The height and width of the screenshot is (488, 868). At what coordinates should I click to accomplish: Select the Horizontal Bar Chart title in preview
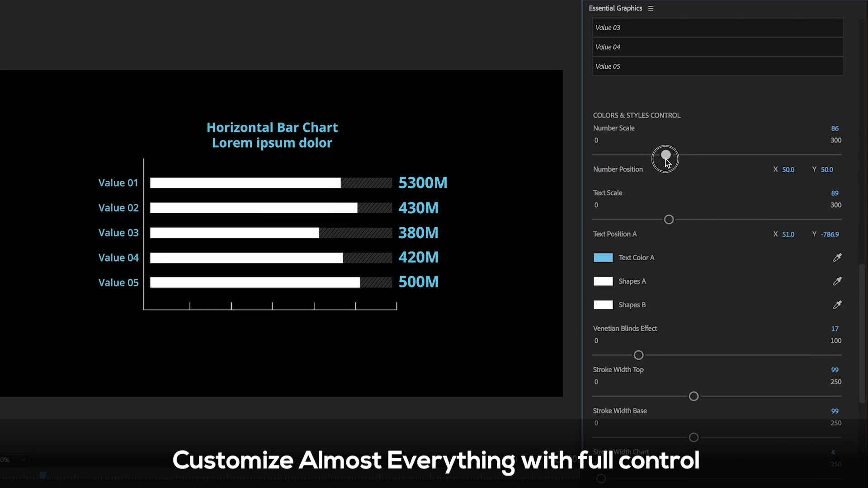click(272, 127)
